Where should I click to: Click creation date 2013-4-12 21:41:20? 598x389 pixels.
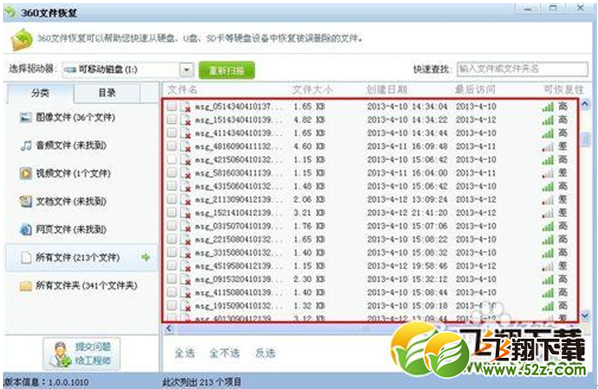tap(407, 213)
